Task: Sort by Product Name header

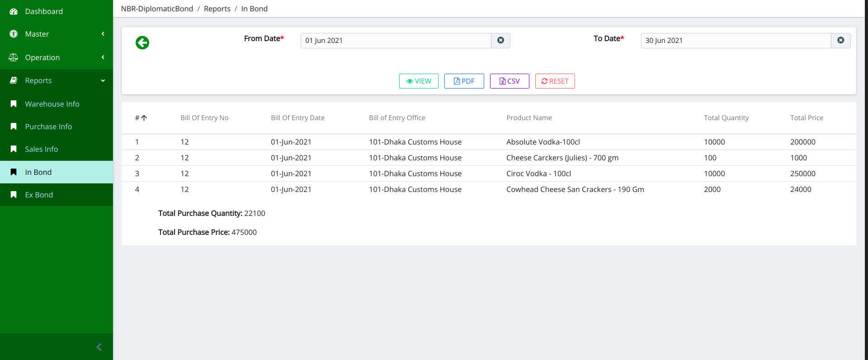Action: [529, 118]
